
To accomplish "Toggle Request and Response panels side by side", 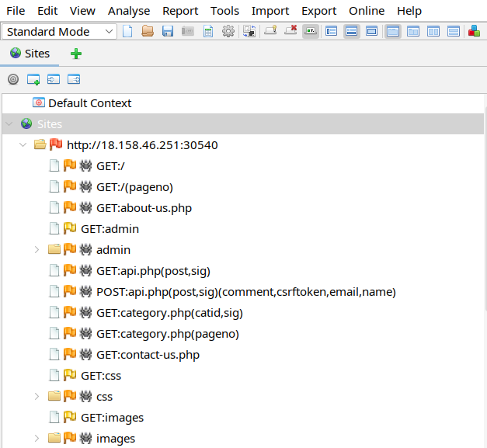I will [x=433, y=31].
